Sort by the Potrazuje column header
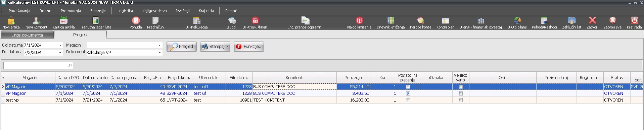644x130 pixels. tap(353, 78)
